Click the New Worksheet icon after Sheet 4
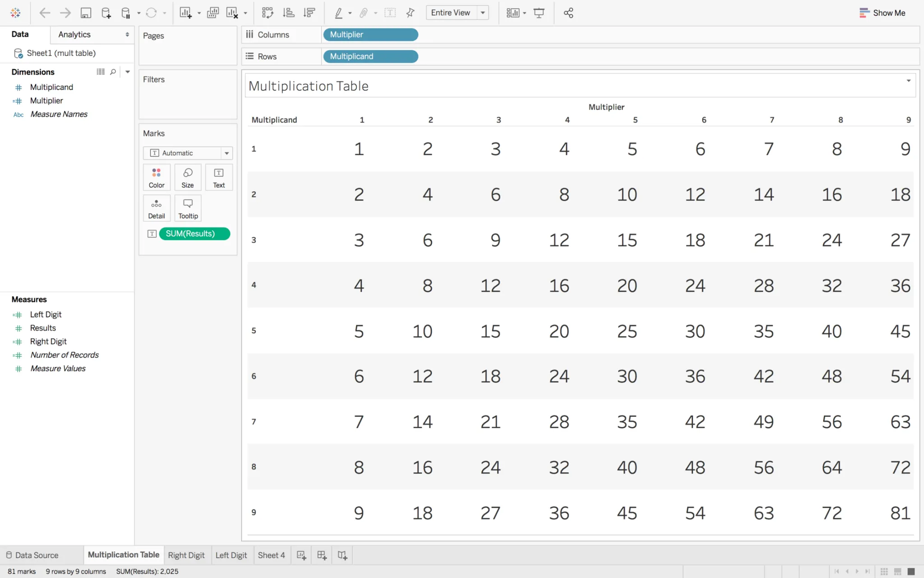Viewport: 924px width, 578px height. coord(301,555)
